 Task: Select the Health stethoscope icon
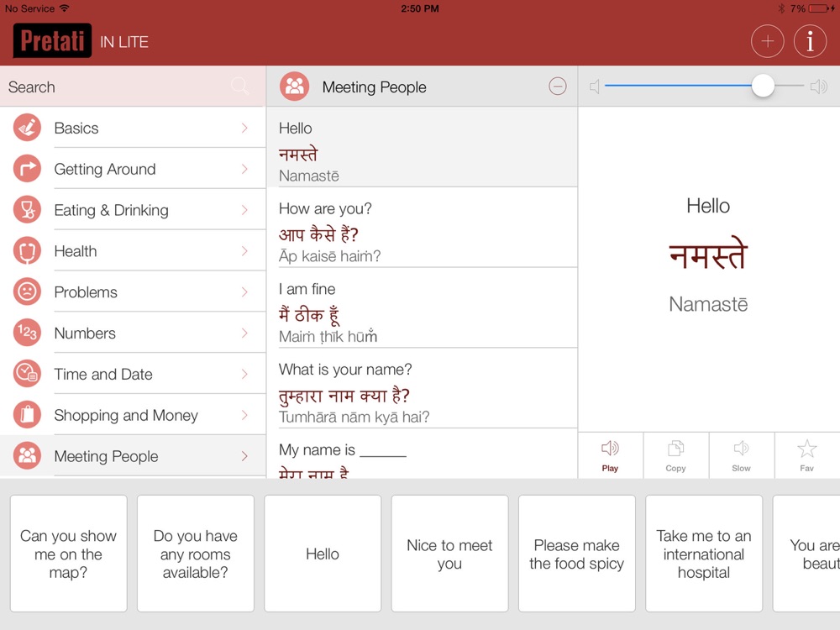[27, 250]
